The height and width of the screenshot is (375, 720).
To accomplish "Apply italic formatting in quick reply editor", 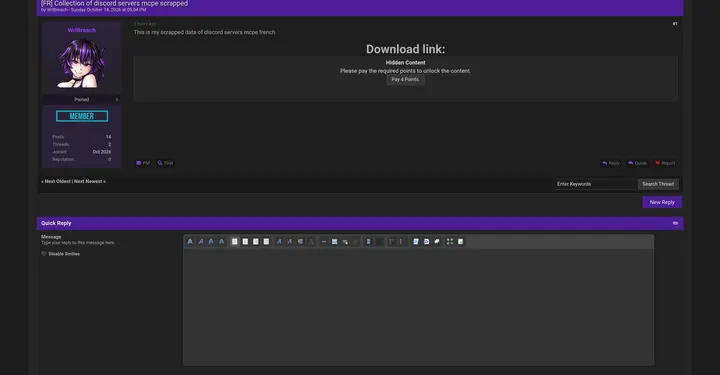I will (201, 241).
